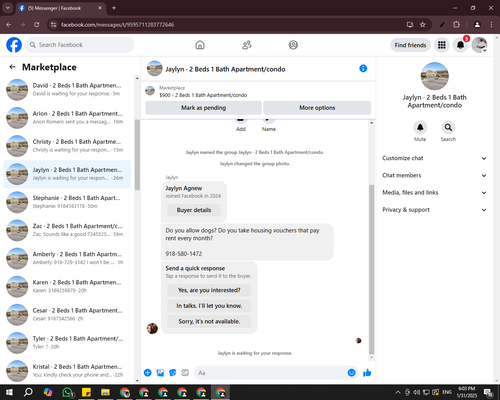Viewport: 500px width, 400px height.
Task: Click Jaylyn's avatar beside quick responses
Action: pyautogui.click(x=152, y=328)
